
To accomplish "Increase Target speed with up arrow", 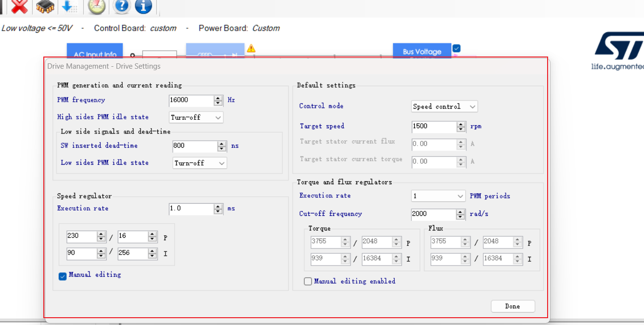I will [x=461, y=124].
